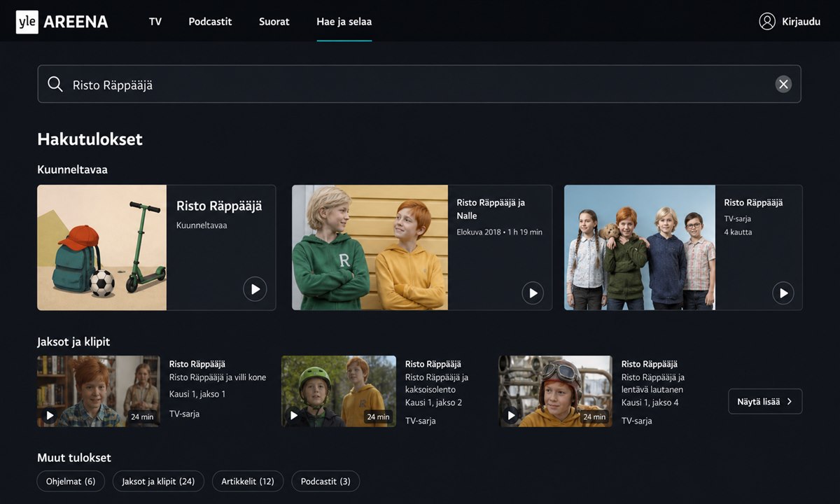Filter results by Artikkelit (12)
Screen dimensions: 840x504
(x=248, y=482)
